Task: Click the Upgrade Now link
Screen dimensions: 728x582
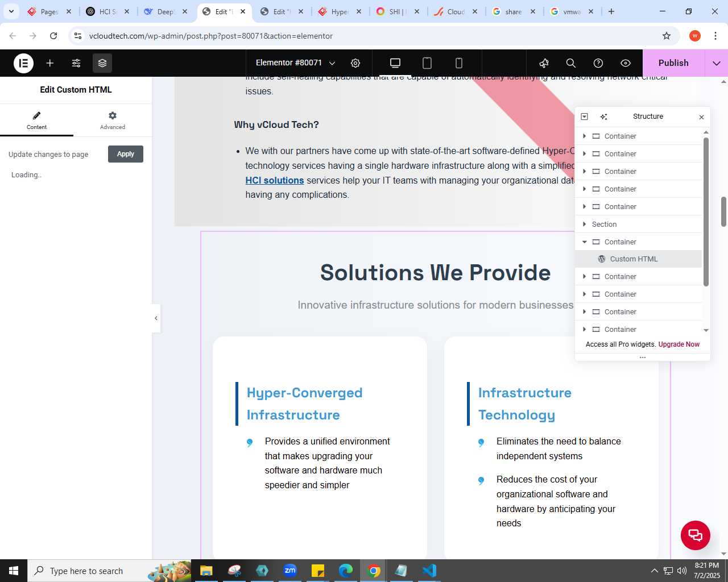Action: [x=679, y=344]
